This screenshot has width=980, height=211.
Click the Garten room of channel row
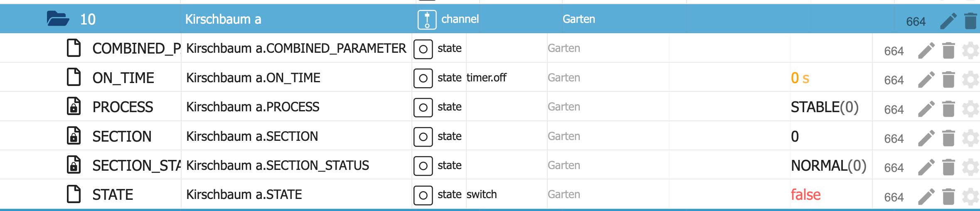(x=579, y=19)
